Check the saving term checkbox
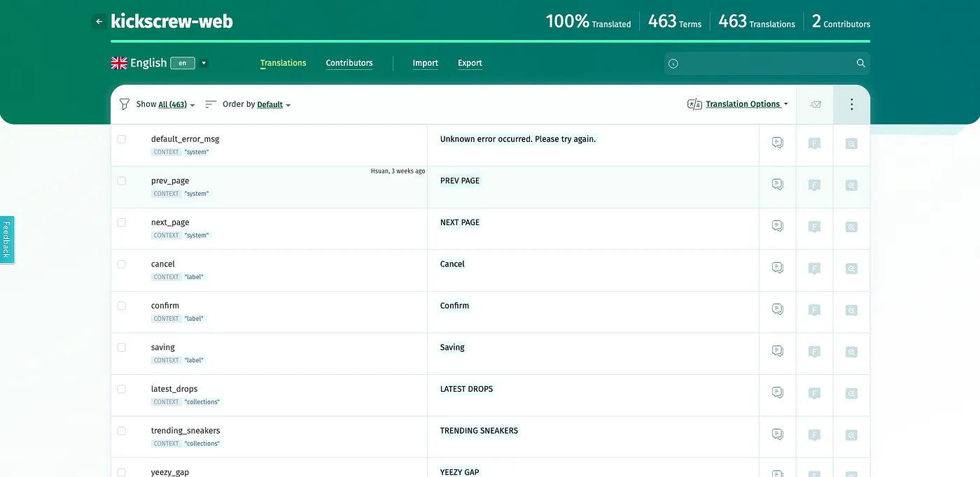980x477 pixels. click(x=122, y=347)
